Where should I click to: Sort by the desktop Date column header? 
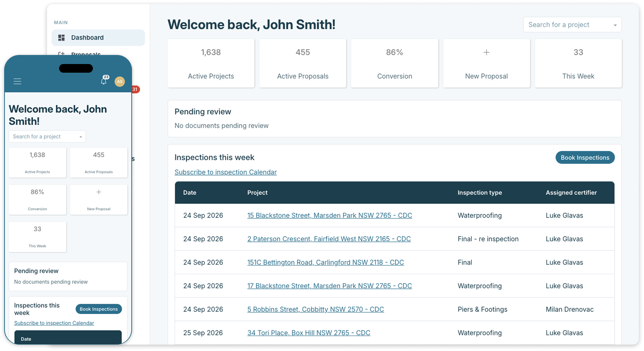click(x=190, y=192)
